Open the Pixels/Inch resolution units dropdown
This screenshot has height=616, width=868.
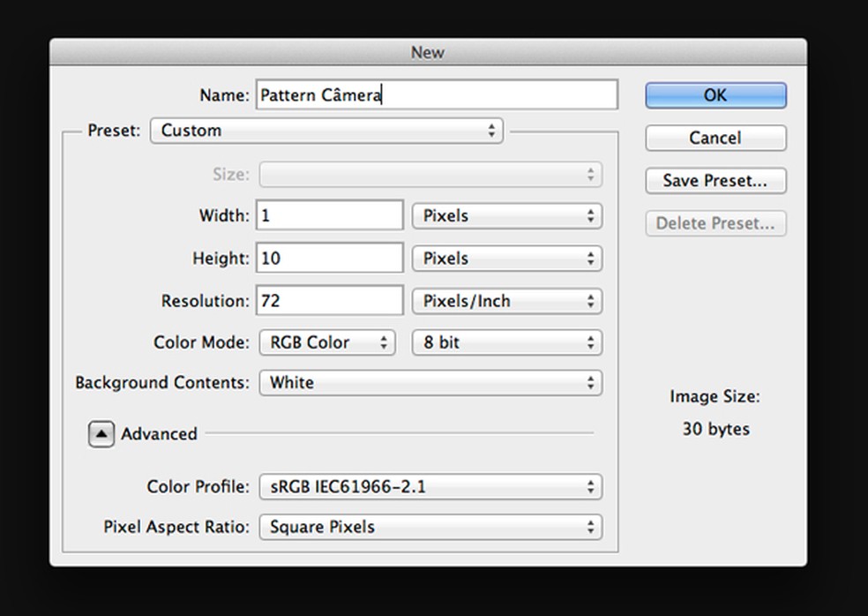pyautogui.click(x=506, y=301)
